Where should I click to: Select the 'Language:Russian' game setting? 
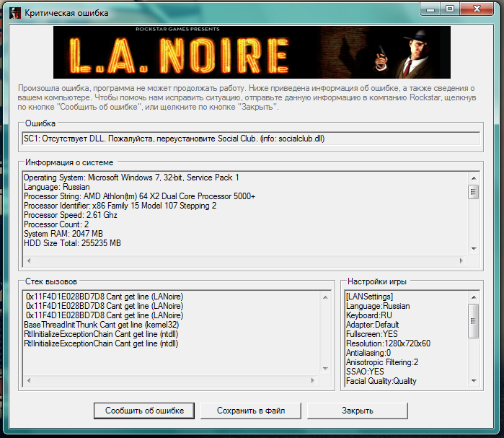pyautogui.click(x=378, y=306)
